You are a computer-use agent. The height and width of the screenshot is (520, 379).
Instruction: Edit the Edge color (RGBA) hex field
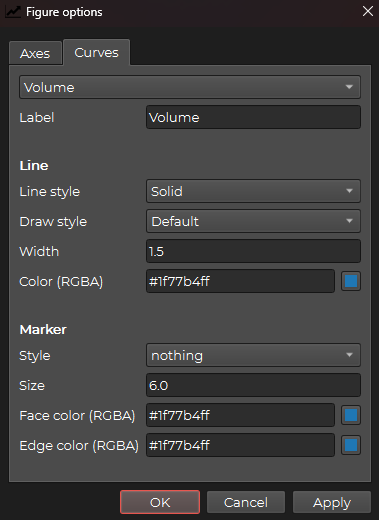click(x=240, y=445)
